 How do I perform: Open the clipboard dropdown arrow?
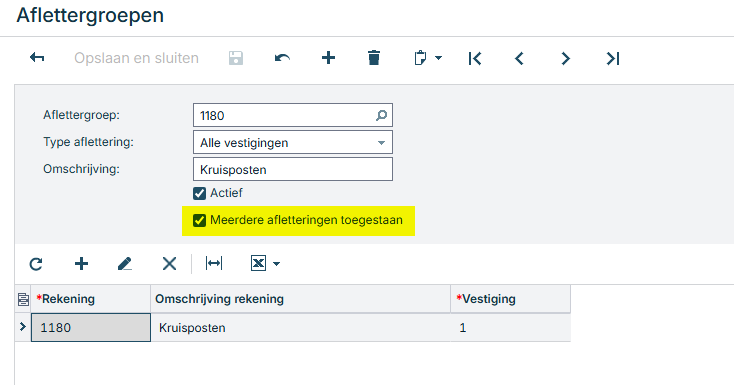pyautogui.click(x=438, y=58)
